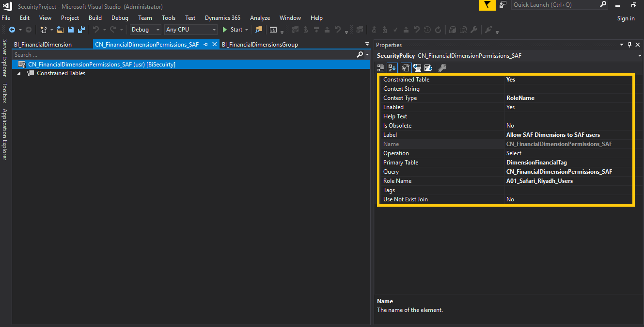Click the wrench settings icon in toolbar
This screenshot has width=644, height=327.
(x=474, y=30)
